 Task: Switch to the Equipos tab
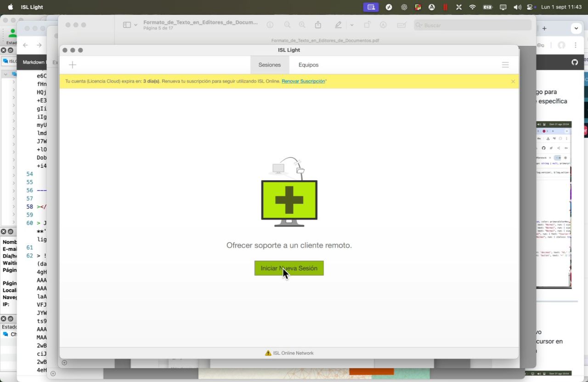click(308, 65)
